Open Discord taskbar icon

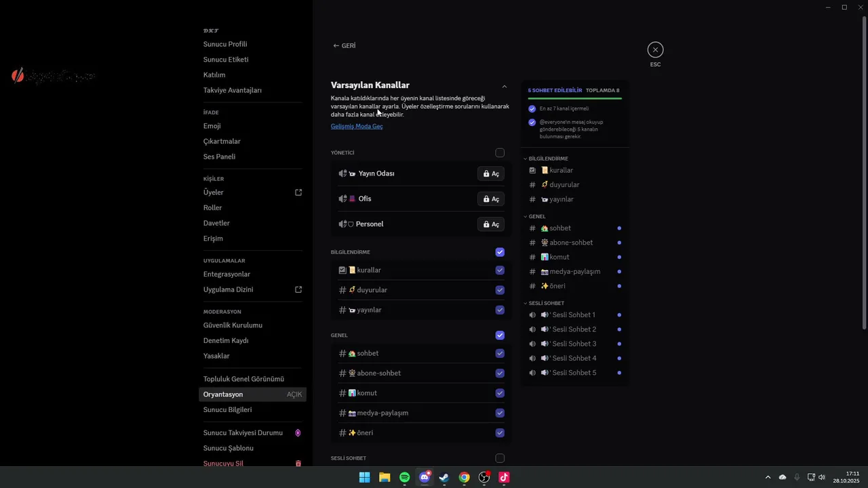pos(425,477)
